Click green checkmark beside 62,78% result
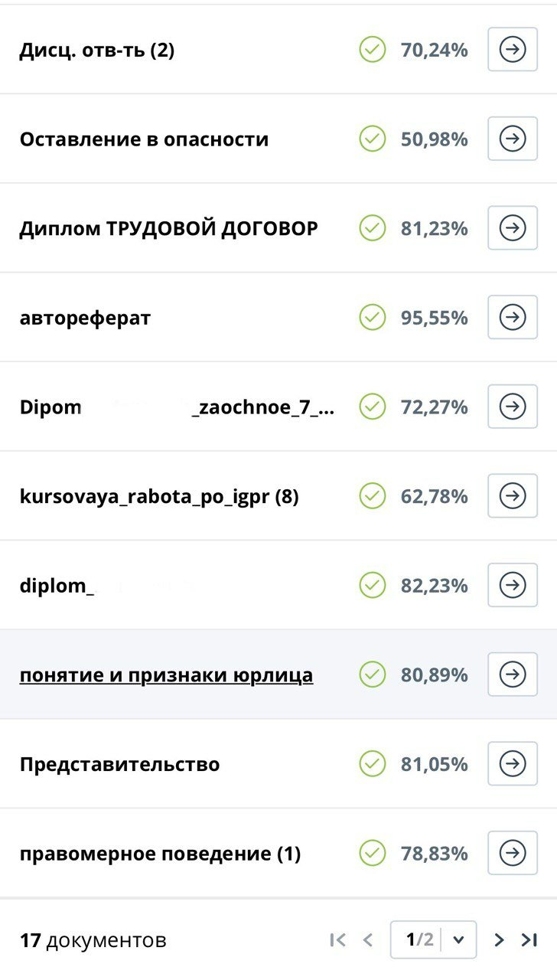The width and height of the screenshot is (557, 980). [x=373, y=496]
